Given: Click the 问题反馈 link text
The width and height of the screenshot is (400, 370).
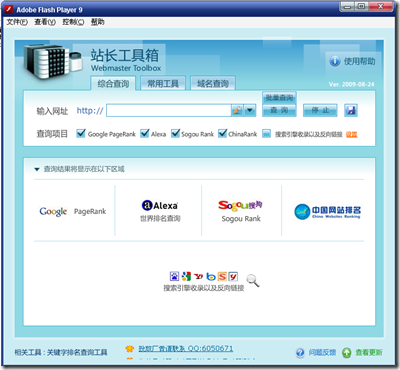Looking at the screenshot, I should pos(322,352).
